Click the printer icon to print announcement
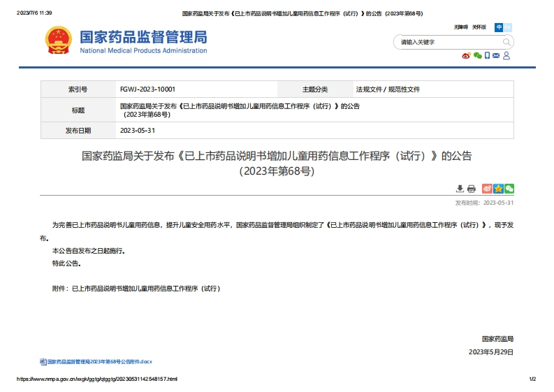This screenshot has height=392, width=554. click(471, 189)
